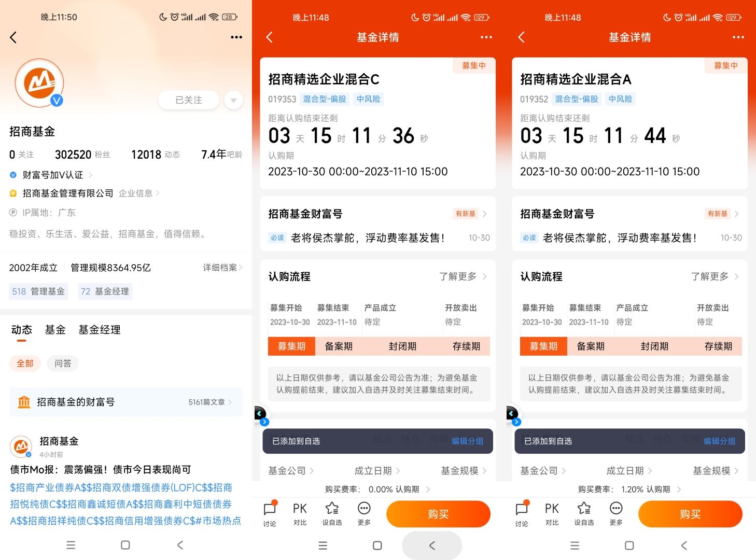The image size is (756, 560).
Task: Open 12018 动态 posts count
Action: coord(156,155)
